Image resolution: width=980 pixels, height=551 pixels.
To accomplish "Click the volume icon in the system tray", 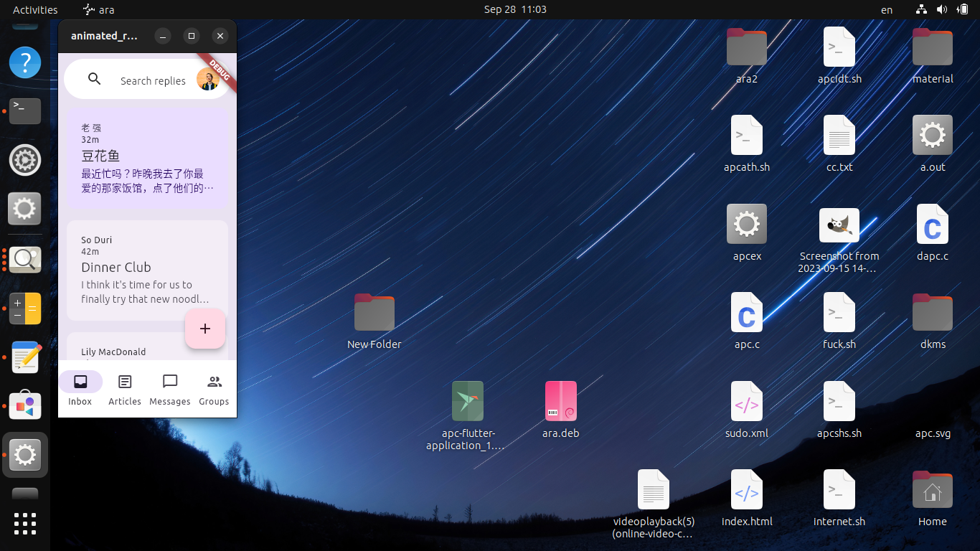I will 940,9.
